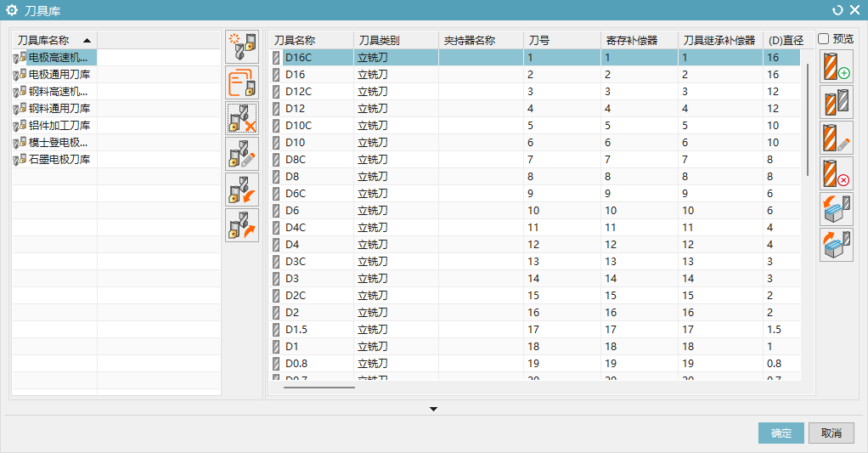Click the 夹持器名称 column header
868x453 pixels.
pyautogui.click(x=481, y=41)
